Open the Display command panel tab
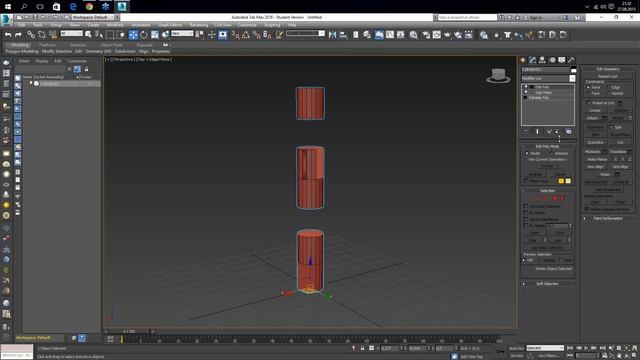 click(x=562, y=60)
